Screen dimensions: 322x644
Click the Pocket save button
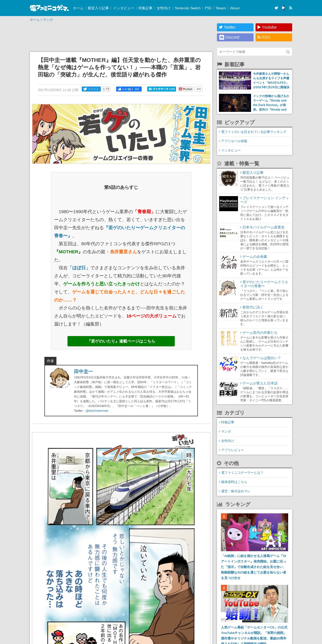click(186, 89)
